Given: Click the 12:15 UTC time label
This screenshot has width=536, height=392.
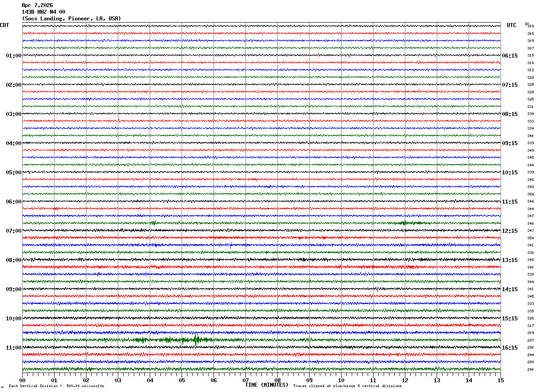Looking at the screenshot, I should pos(510,231).
